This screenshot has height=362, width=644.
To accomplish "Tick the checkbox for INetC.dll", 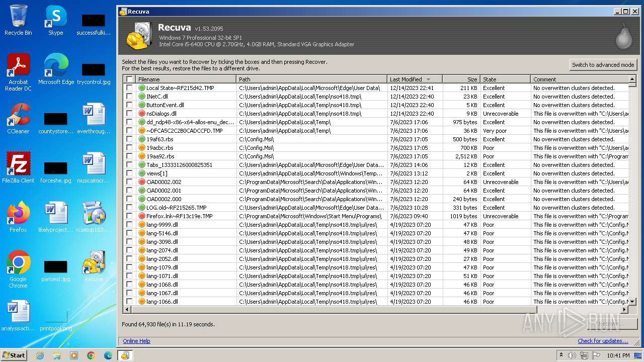I will point(129,97).
